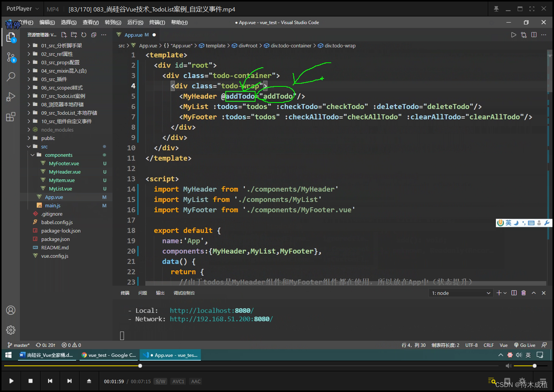
Task: Click UTF-8 encoding in status bar
Action: (471, 345)
